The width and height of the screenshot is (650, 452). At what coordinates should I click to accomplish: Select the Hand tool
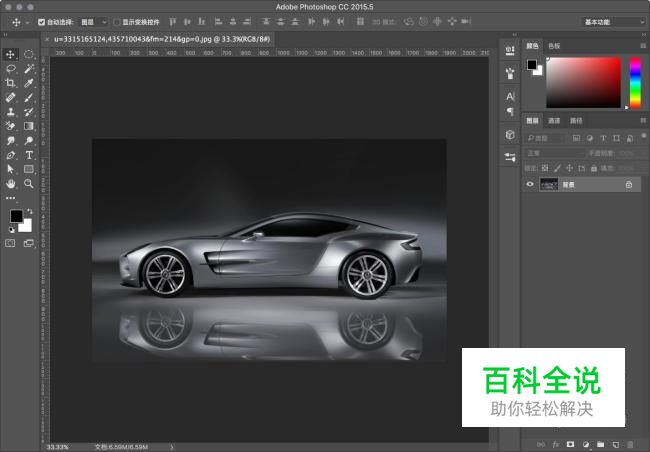[11, 184]
